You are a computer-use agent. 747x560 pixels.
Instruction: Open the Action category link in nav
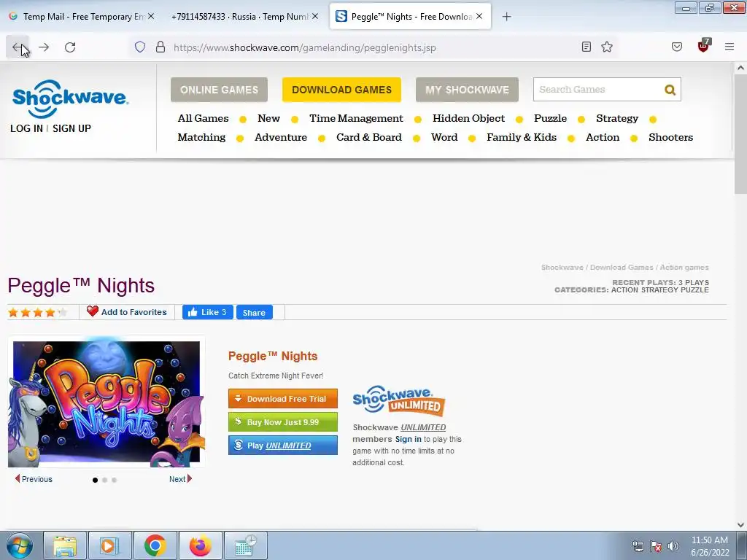tap(603, 137)
